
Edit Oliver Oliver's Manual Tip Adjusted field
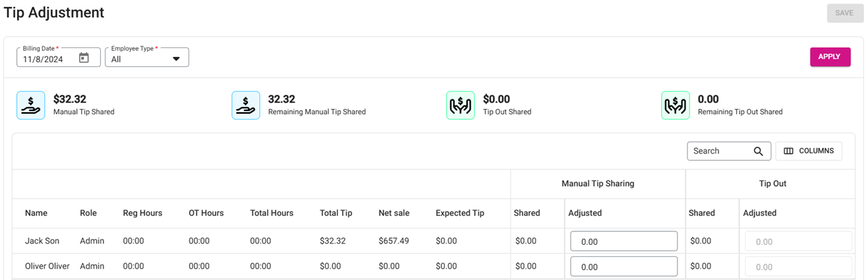click(623, 266)
